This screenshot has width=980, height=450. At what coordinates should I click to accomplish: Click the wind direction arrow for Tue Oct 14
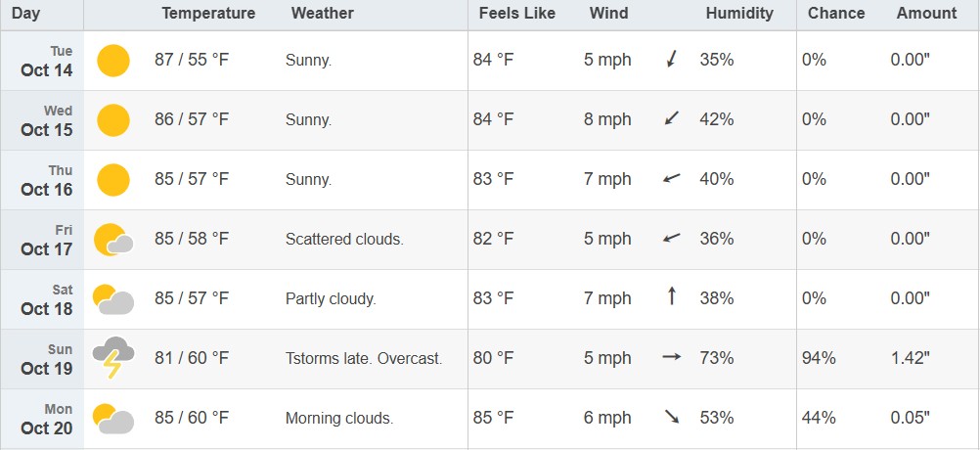[x=671, y=60]
